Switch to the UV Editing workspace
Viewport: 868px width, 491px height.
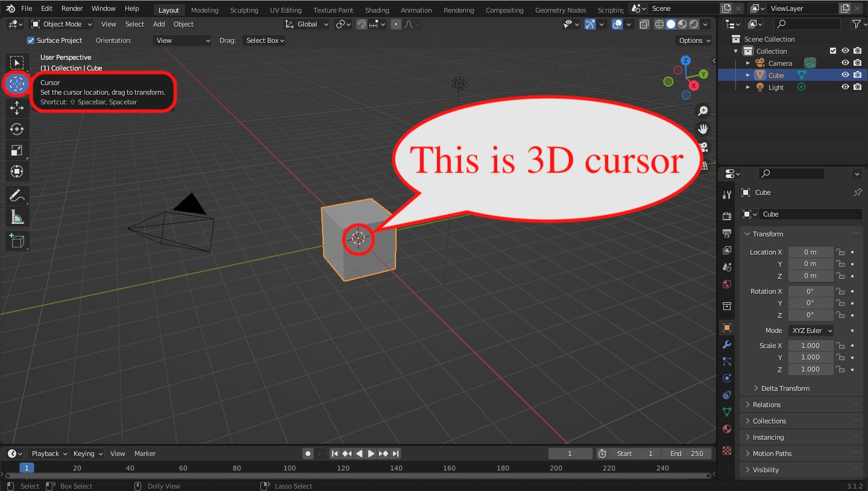point(286,10)
